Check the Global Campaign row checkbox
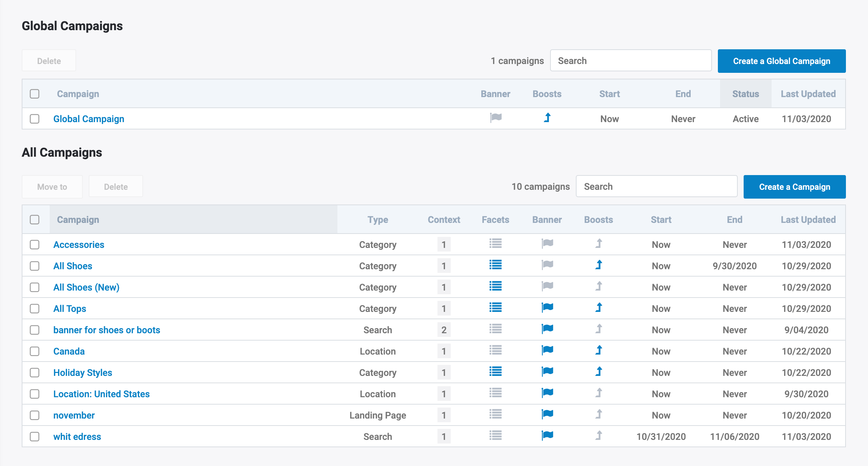868x466 pixels. coord(35,119)
